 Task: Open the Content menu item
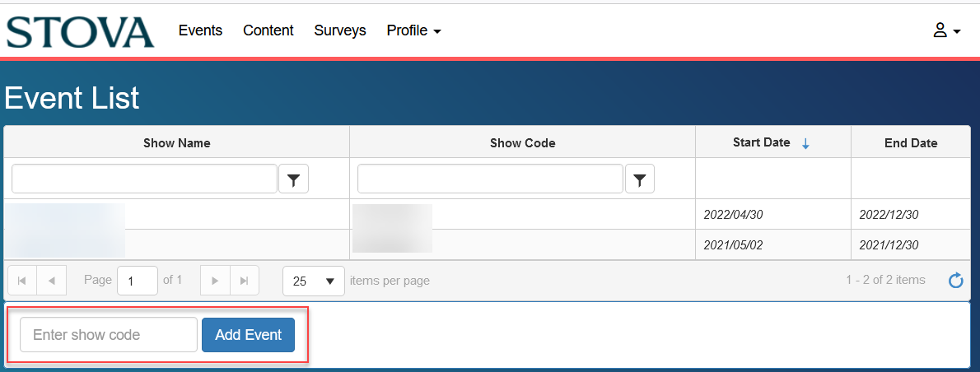[x=268, y=30]
